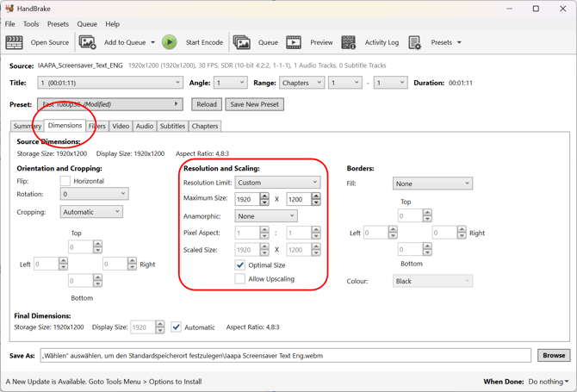This screenshot has height=392, width=577.
Task: Click the Maximum Size height stepper arrows
Action: point(316,199)
